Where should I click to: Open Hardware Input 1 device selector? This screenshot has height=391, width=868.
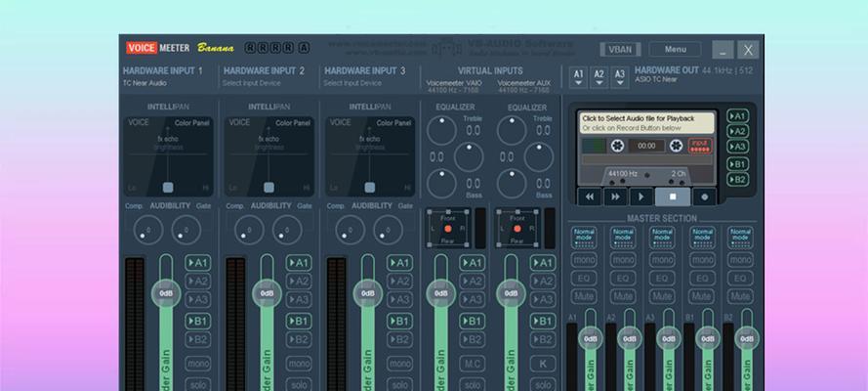point(145,83)
